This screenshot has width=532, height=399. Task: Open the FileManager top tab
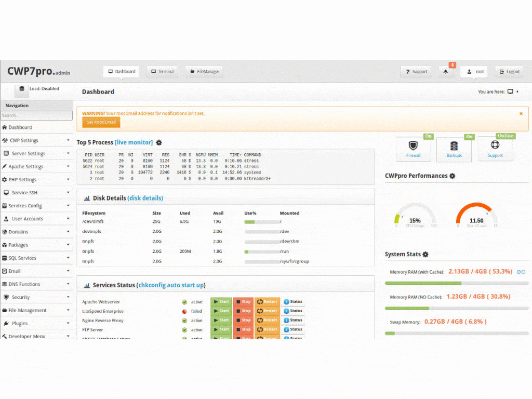204,72
